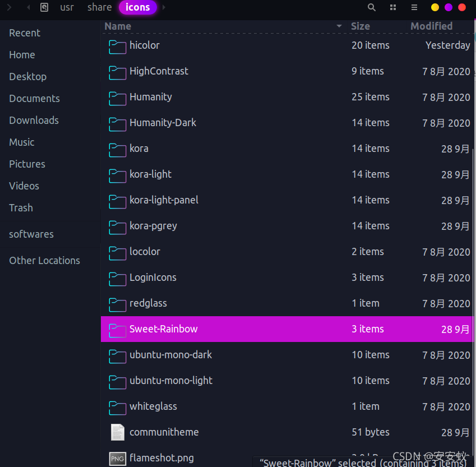Click the locolor folder icon
Screen dimensions: 476x467
pos(118,253)
